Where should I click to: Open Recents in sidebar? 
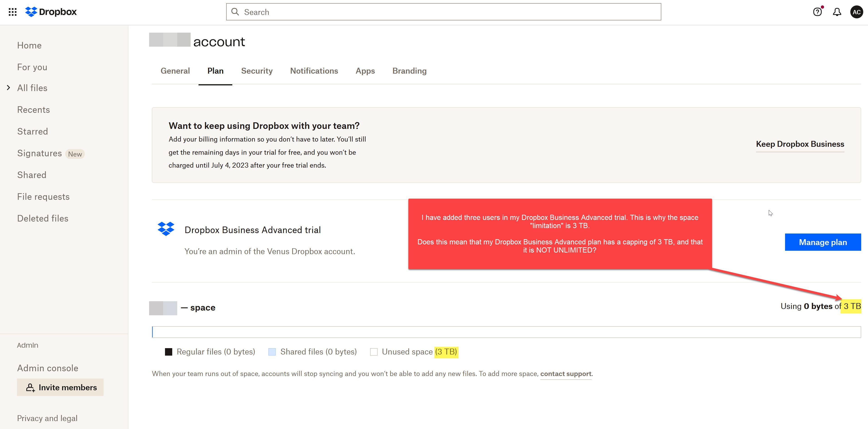33,110
